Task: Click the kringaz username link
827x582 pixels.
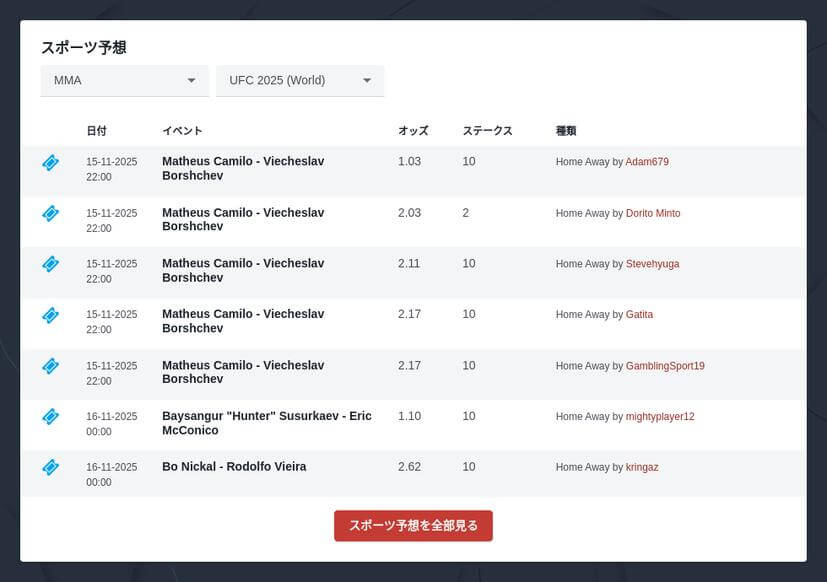Action: (x=642, y=467)
